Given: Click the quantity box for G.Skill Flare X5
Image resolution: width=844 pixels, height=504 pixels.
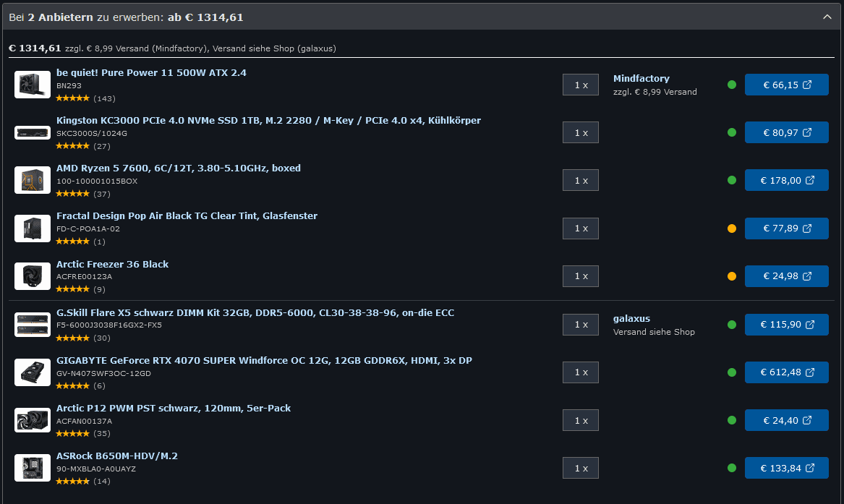Looking at the screenshot, I should (x=581, y=325).
